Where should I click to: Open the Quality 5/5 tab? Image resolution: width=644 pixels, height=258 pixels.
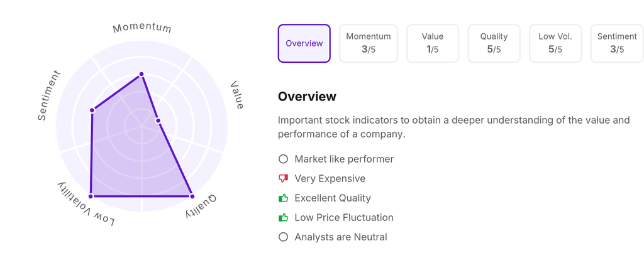pyautogui.click(x=494, y=43)
